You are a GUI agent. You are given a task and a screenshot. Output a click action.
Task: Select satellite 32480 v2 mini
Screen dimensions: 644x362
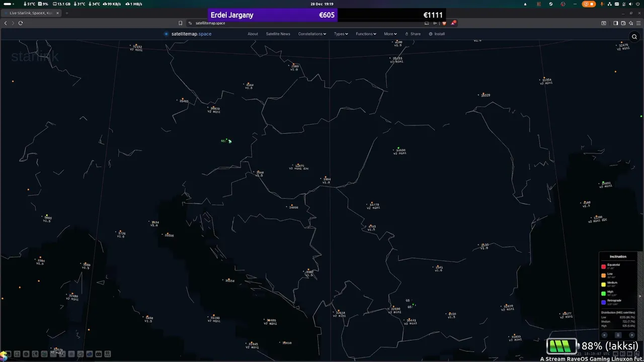coord(72,297)
